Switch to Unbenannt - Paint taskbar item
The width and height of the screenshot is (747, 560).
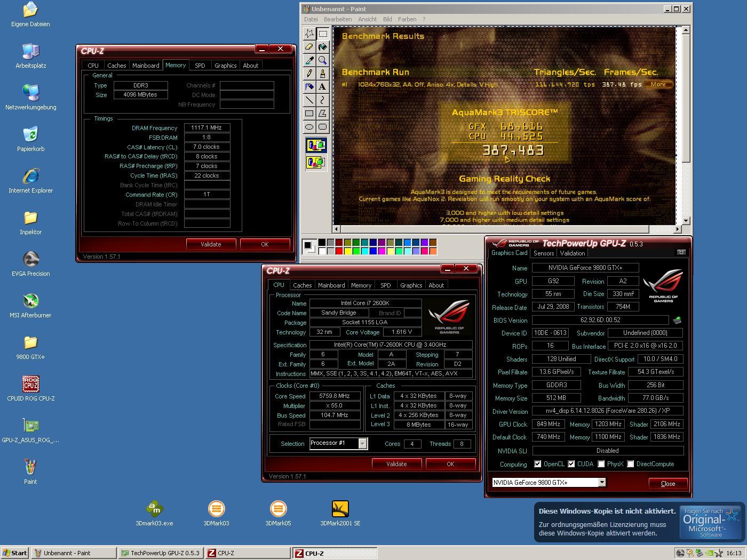pos(74,553)
